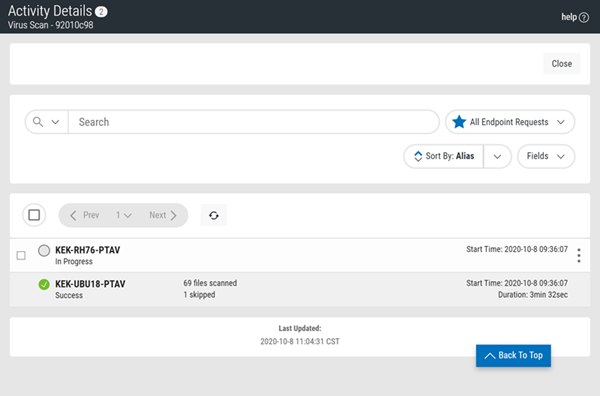Open the page number 1 dropdown
600x396 pixels.
124,215
